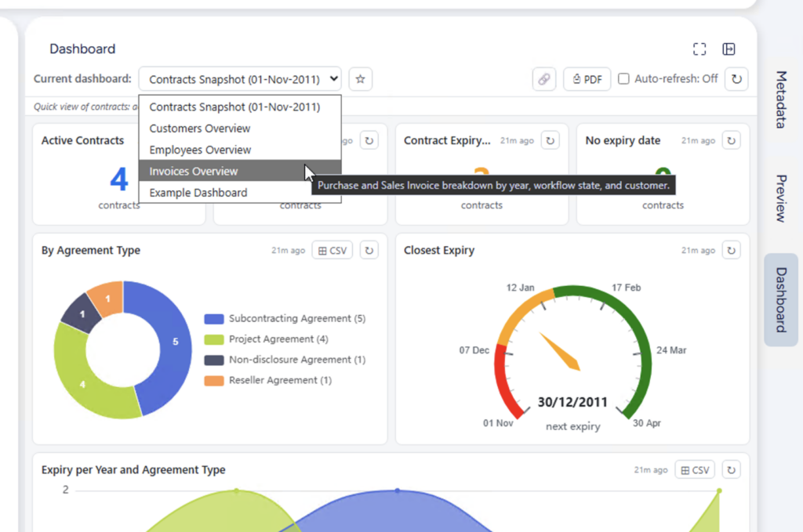Mark dashboard as favorite with star icon
Screen dimensions: 803x532
point(361,79)
